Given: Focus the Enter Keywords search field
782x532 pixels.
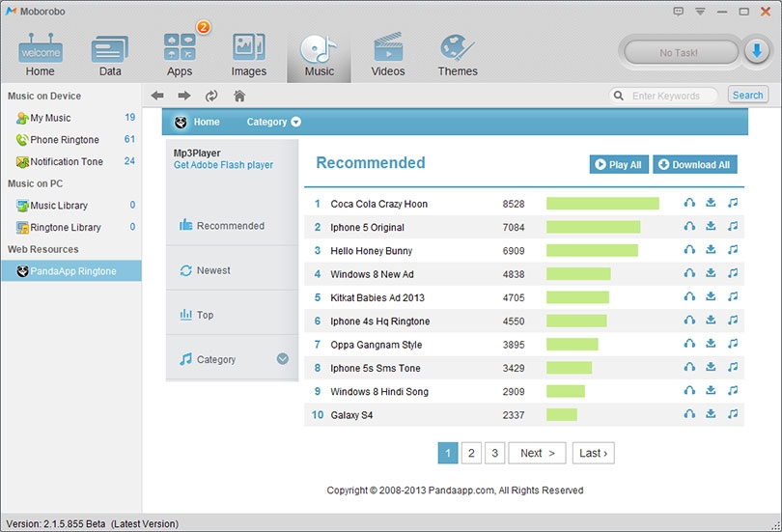Looking at the screenshot, I should coord(664,96).
